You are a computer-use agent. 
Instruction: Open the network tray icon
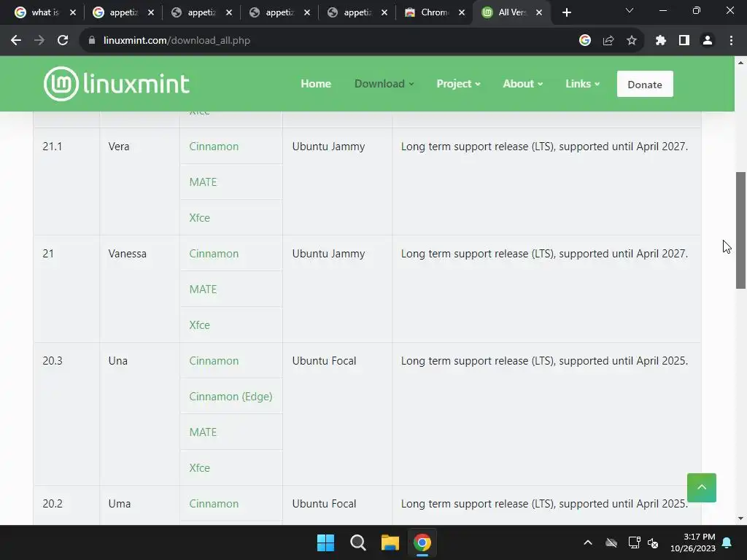tap(634, 542)
